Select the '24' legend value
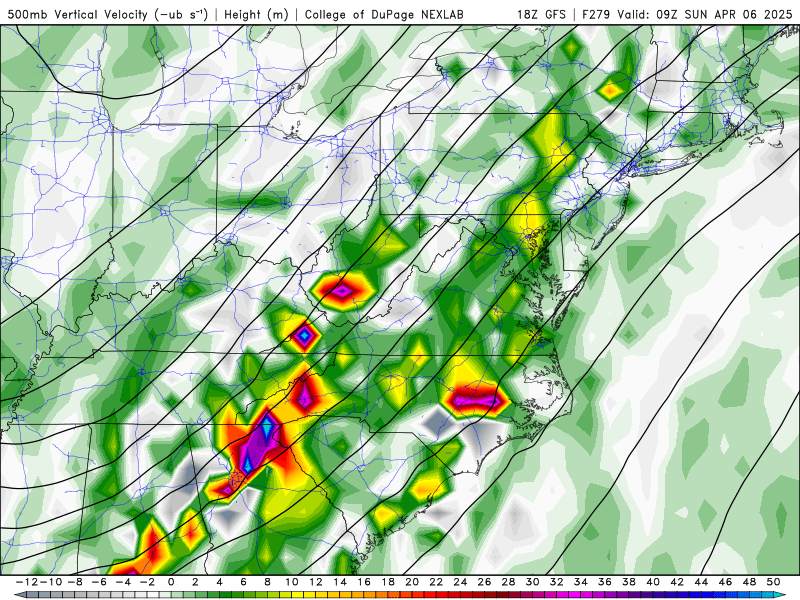 pos(460,582)
